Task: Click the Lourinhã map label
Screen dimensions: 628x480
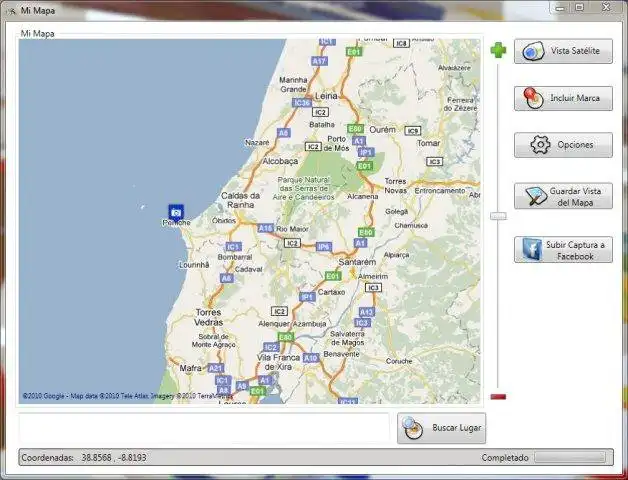Action: [194, 265]
